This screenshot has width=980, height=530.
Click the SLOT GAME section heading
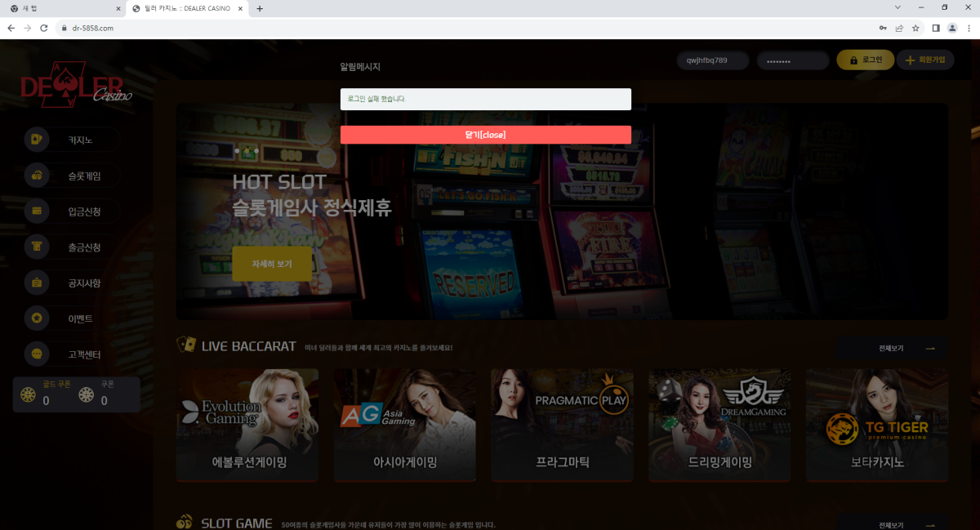pos(237,523)
